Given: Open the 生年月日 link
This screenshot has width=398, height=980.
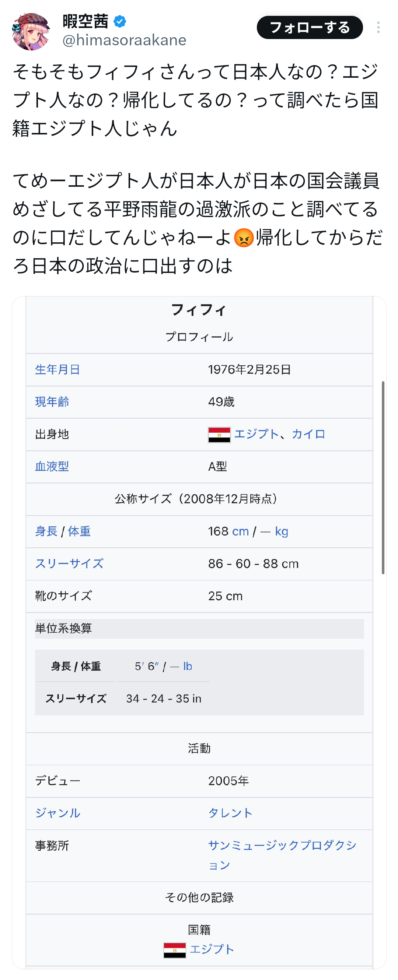Looking at the screenshot, I should [57, 369].
